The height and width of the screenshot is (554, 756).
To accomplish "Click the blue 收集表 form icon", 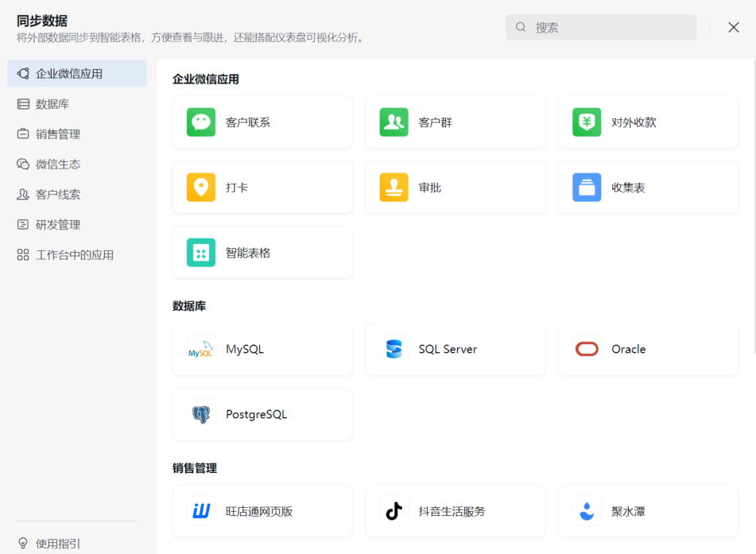I will coord(587,187).
